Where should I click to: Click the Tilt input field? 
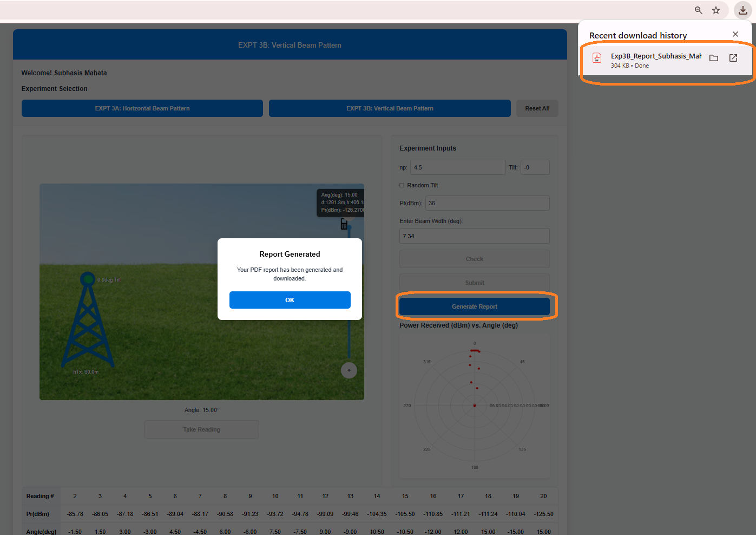[x=535, y=167]
